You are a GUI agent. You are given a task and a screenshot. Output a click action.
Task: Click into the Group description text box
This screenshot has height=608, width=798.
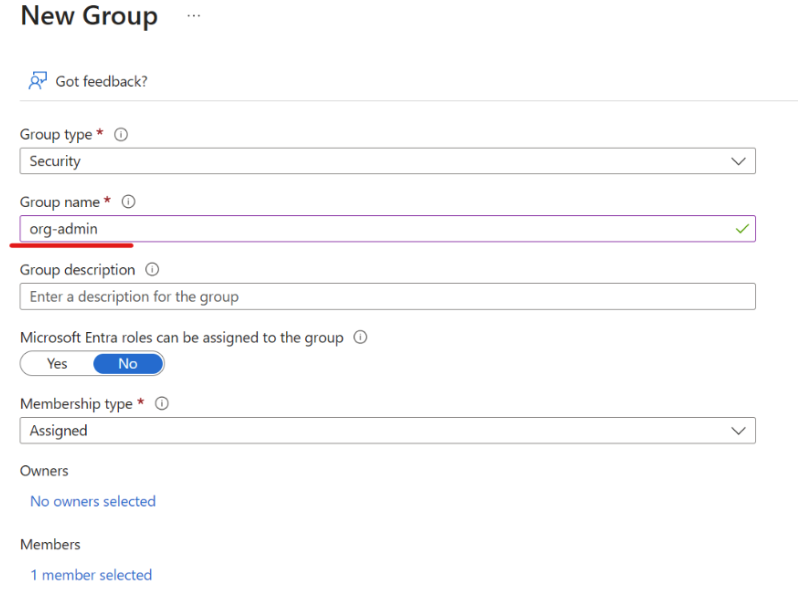pos(387,297)
